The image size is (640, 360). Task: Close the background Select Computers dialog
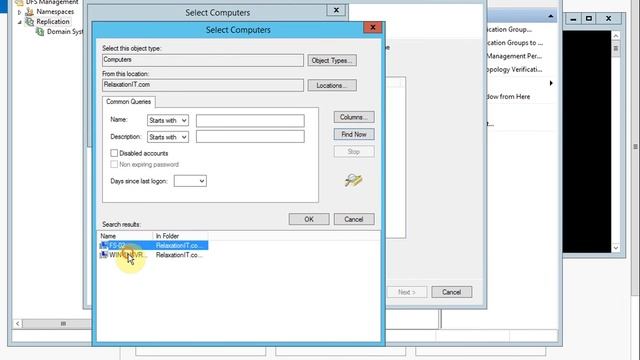pos(336,10)
